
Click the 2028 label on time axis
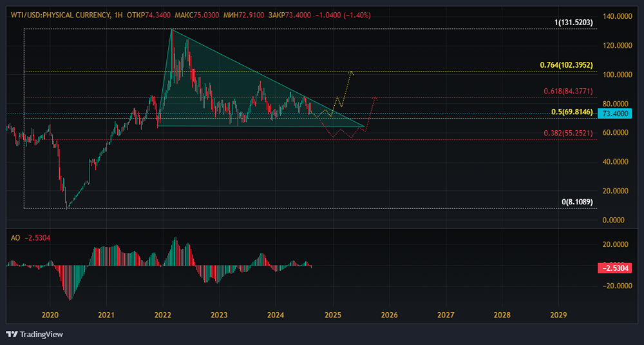tap(502, 315)
